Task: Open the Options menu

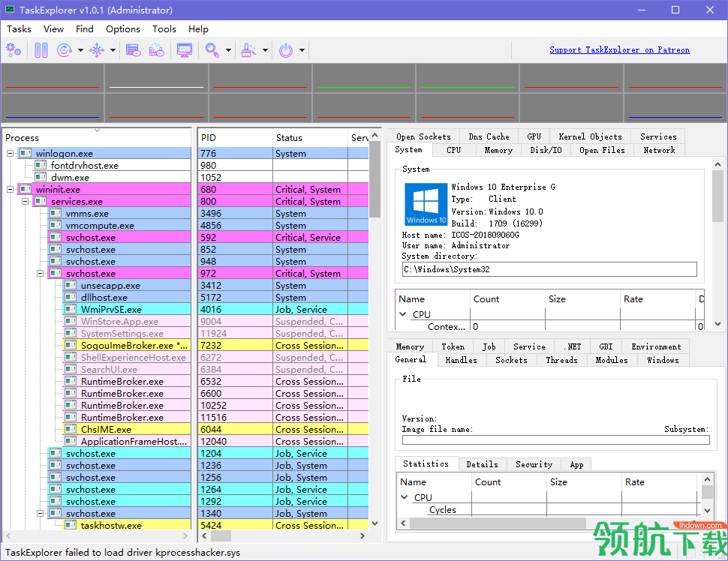Action: click(122, 28)
